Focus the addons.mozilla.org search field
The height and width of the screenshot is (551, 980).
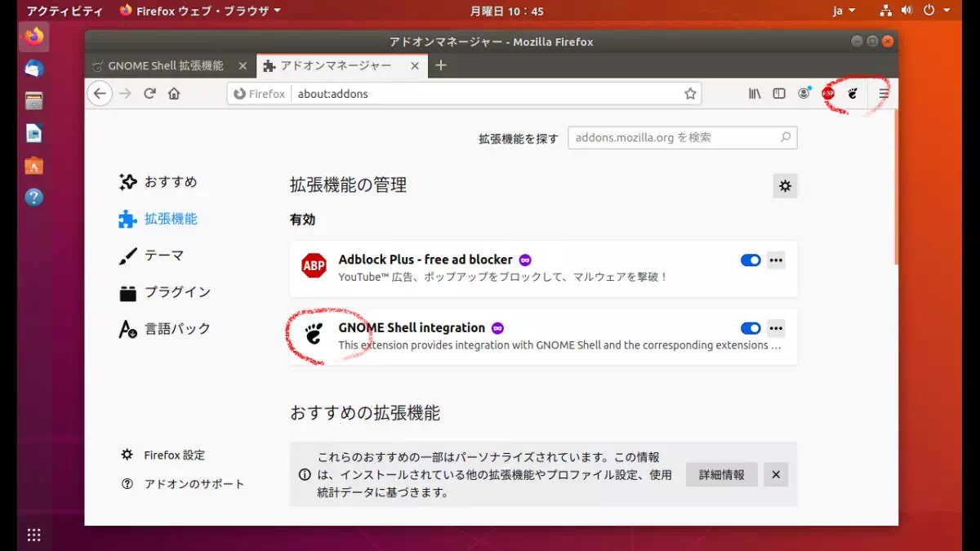683,138
